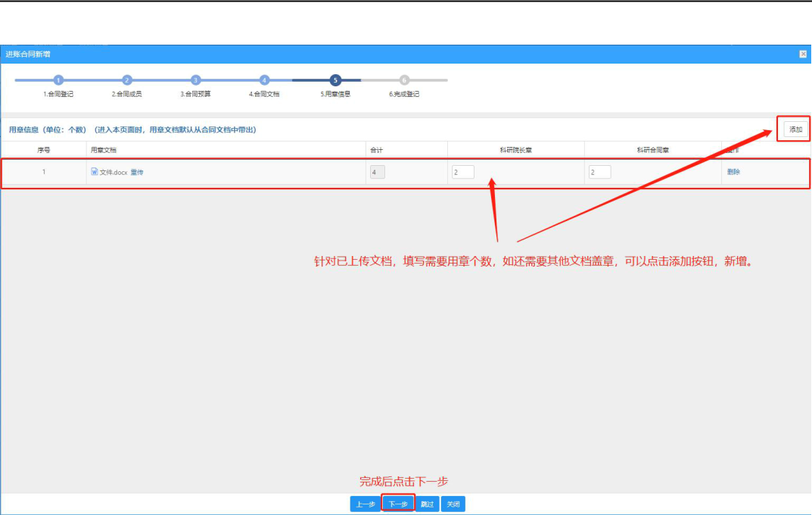The width and height of the screenshot is (812, 515).
Task: Close the 进账合同新增 dialog with X
Action: tap(803, 54)
